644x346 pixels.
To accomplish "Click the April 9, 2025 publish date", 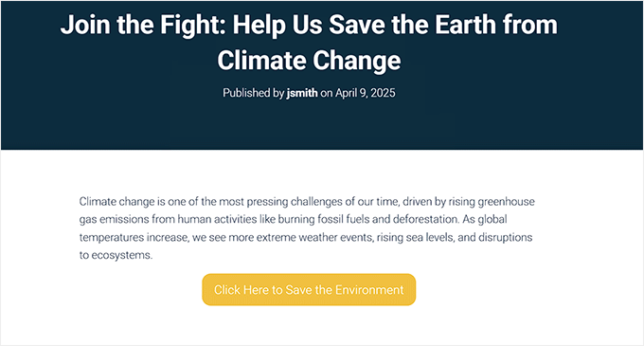I will tap(366, 93).
